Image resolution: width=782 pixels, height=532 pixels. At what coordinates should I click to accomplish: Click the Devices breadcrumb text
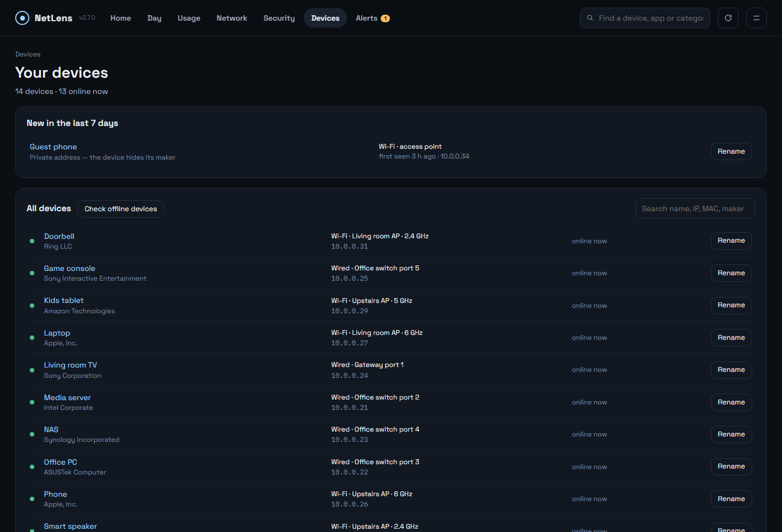tap(28, 54)
